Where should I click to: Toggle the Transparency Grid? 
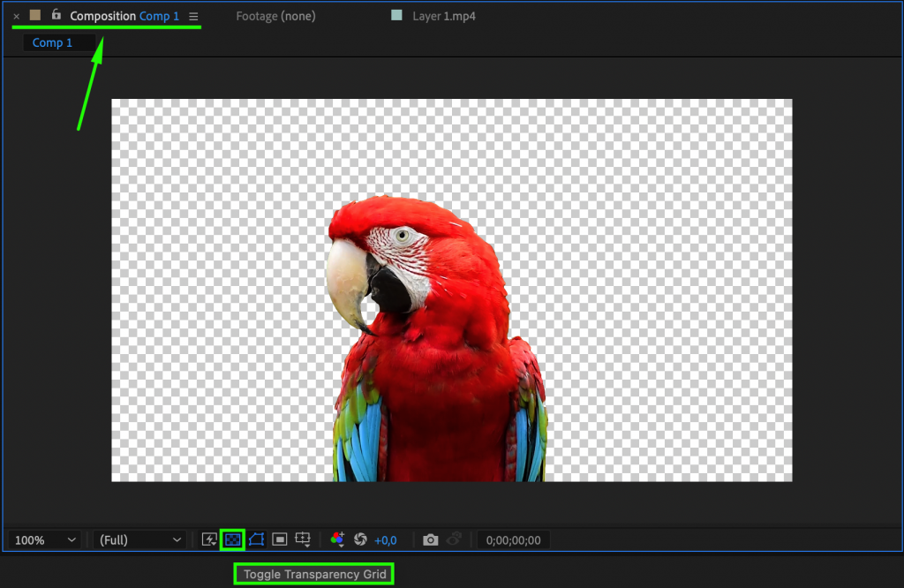[232, 539]
